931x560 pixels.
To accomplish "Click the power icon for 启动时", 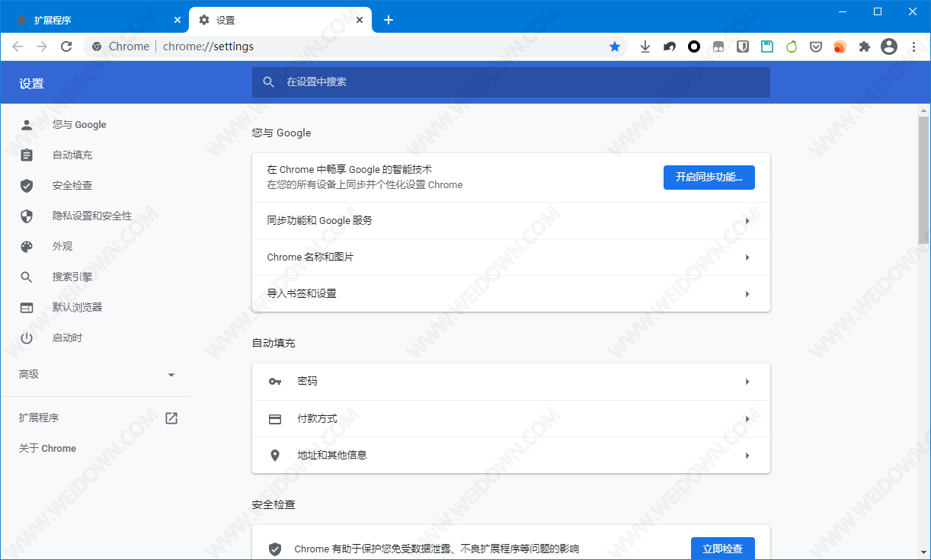I will pyautogui.click(x=27, y=338).
